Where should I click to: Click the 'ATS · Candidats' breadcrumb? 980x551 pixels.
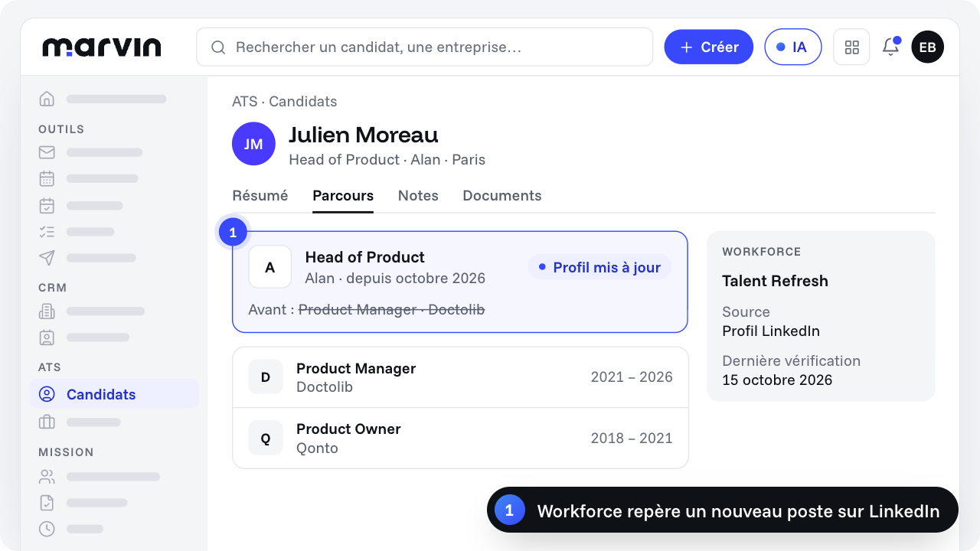pyautogui.click(x=285, y=102)
